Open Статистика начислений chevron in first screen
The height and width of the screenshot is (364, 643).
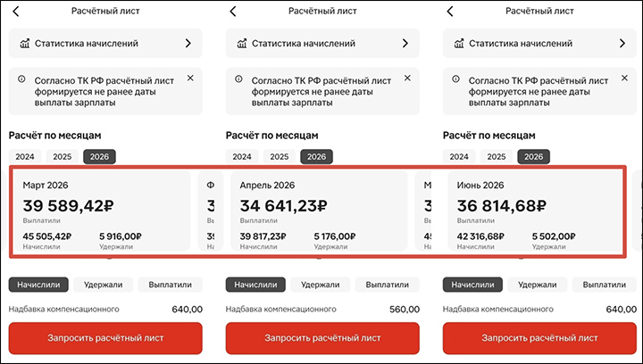pos(188,43)
